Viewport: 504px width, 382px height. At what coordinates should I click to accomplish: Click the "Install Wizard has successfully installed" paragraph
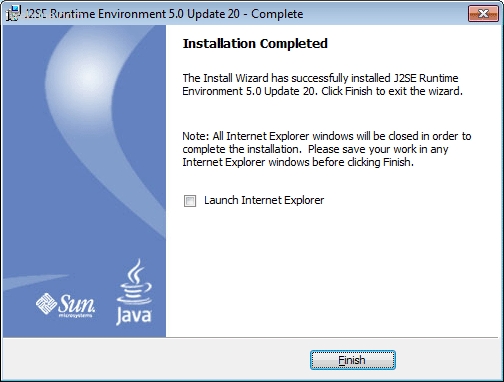[x=322, y=84]
